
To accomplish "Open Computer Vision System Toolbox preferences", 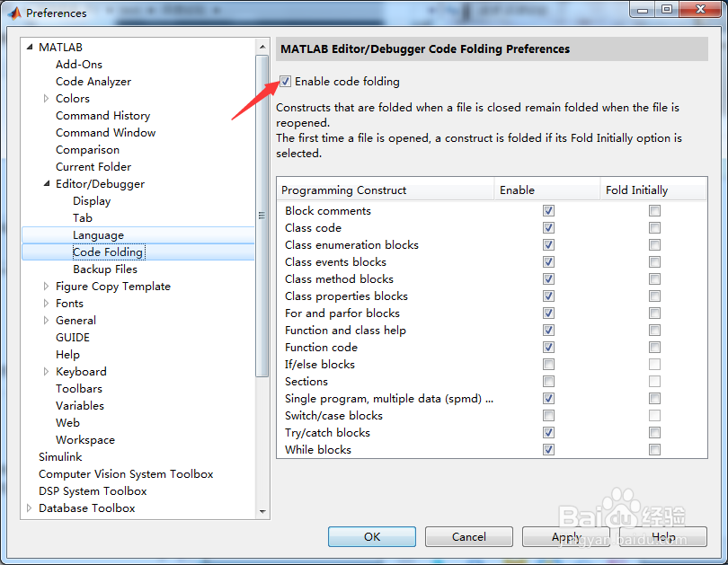I will [126, 474].
